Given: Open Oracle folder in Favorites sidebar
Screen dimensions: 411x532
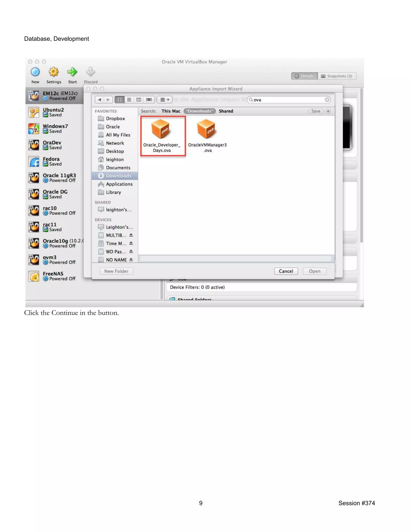Looking at the screenshot, I should (115, 127).
